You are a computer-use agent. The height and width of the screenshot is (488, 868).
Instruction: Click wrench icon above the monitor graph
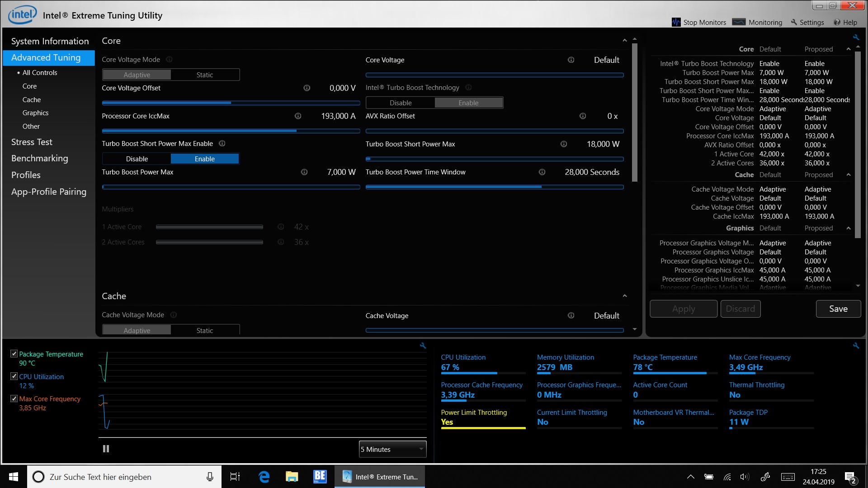click(423, 346)
